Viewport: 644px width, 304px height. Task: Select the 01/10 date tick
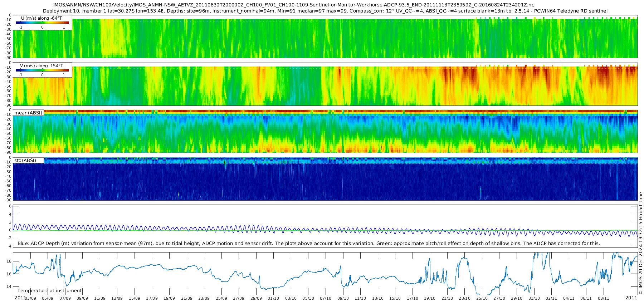point(273,298)
